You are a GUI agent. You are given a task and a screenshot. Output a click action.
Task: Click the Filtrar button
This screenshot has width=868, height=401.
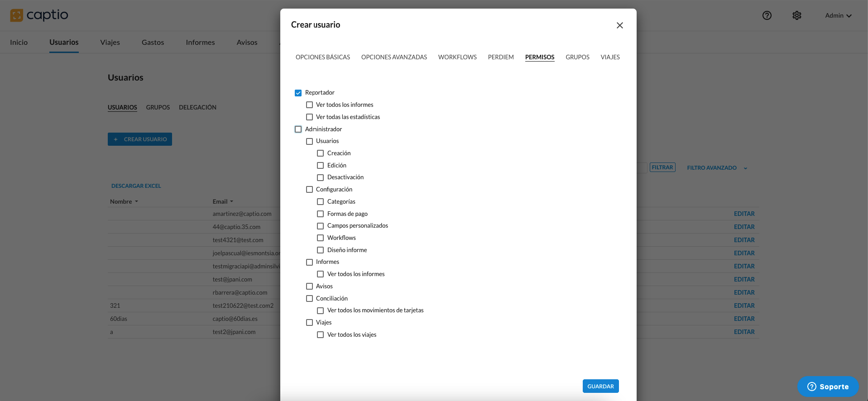662,167
